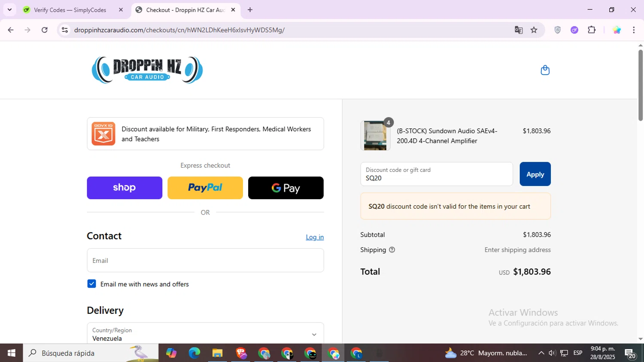644x362 pixels.
Task: Open the shopping bag cart icon
Action: tap(545, 70)
